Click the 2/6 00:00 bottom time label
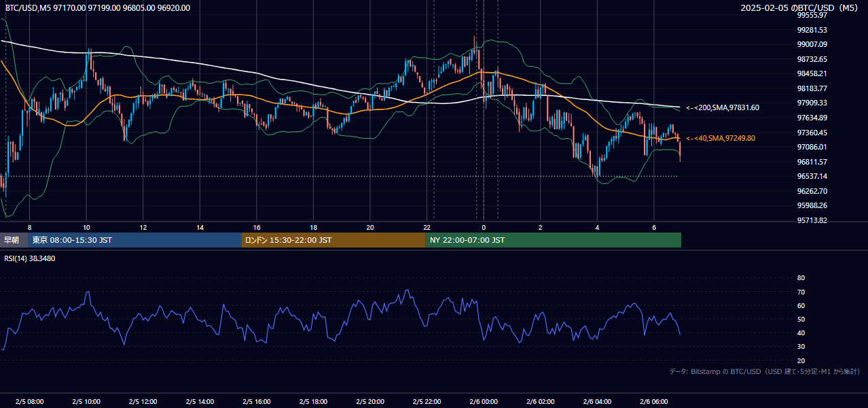This screenshot has height=408, width=868. (x=484, y=402)
